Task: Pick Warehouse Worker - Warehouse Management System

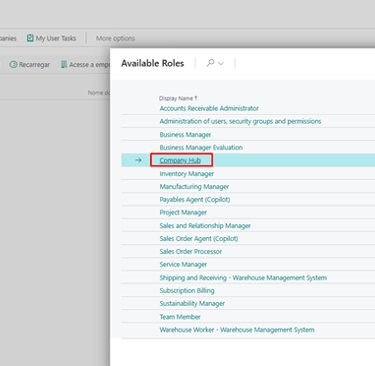Action: (237, 330)
